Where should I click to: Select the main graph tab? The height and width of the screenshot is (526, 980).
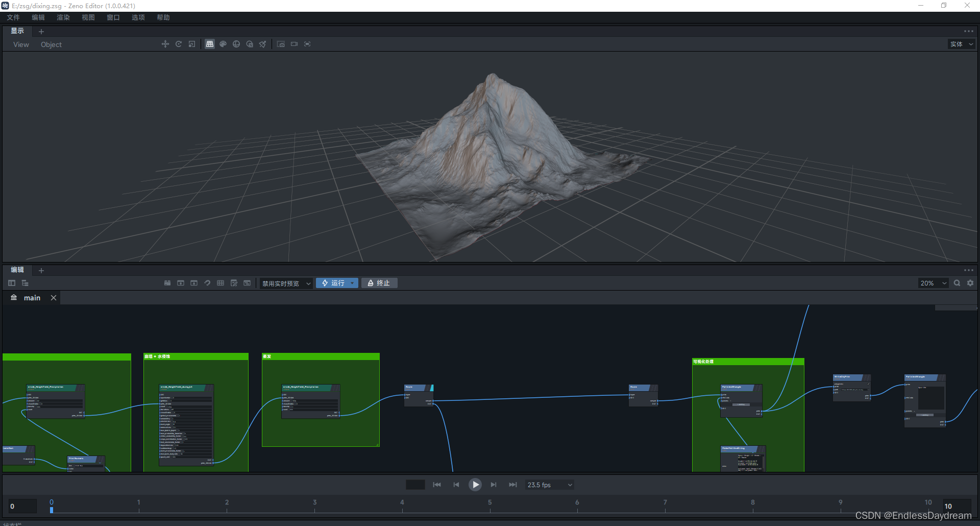pyautogui.click(x=32, y=298)
